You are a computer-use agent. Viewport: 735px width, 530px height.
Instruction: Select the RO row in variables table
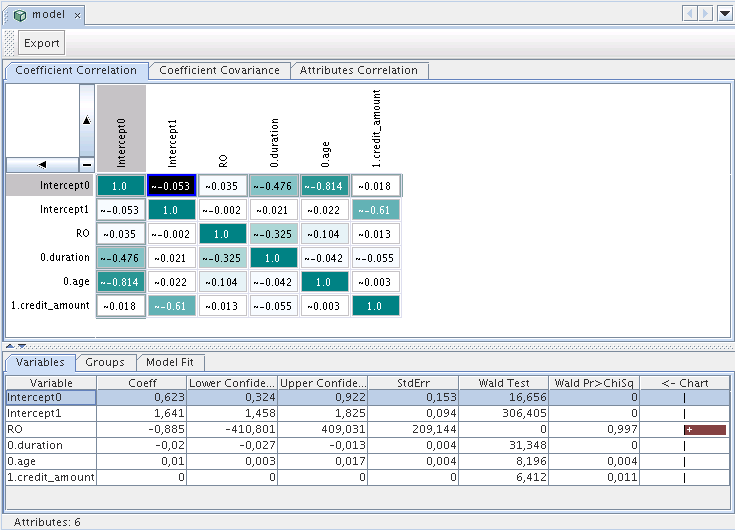pos(368,429)
